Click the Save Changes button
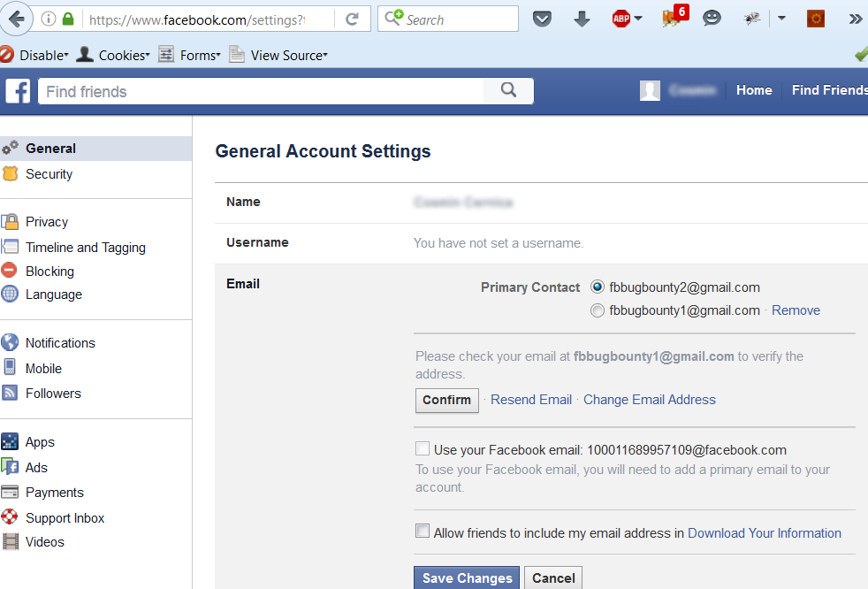868x589 pixels. pos(467,578)
